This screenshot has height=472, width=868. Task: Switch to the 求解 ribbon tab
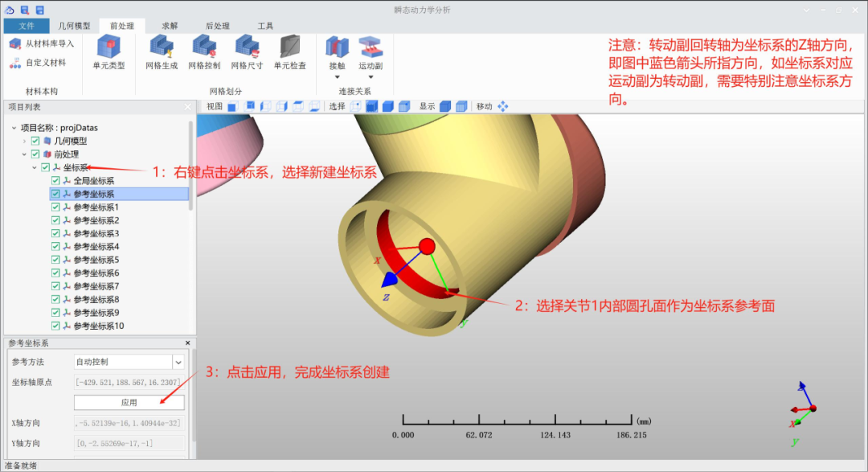click(x=170, y=26)
